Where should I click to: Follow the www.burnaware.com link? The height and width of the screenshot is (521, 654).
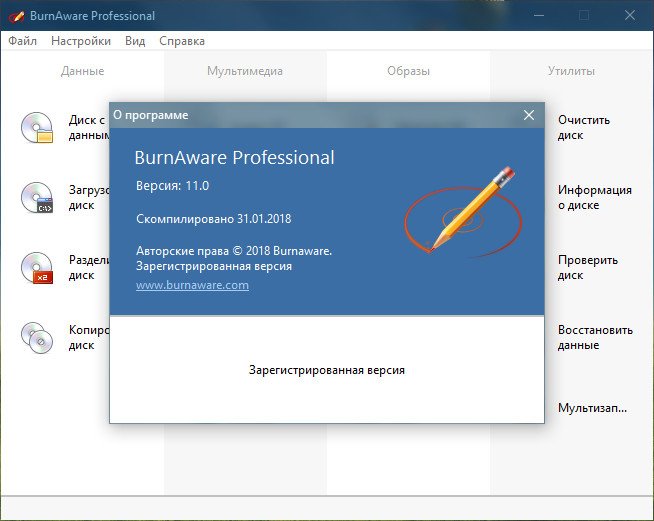point(192,285)
